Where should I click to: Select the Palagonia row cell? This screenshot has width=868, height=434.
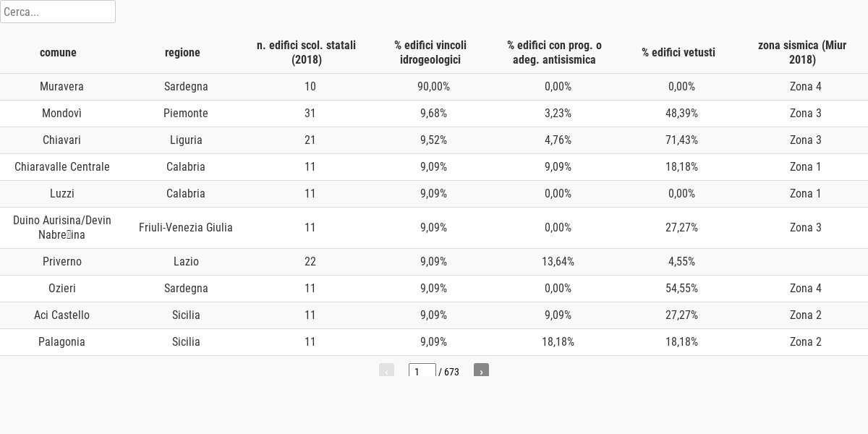point(62,342)
